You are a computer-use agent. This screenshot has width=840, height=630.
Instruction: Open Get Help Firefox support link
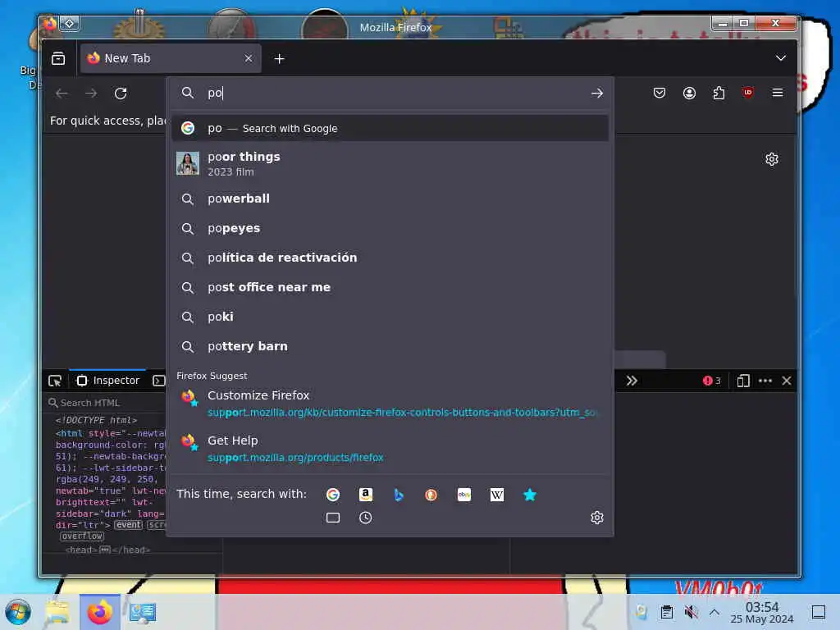(390, 449)
